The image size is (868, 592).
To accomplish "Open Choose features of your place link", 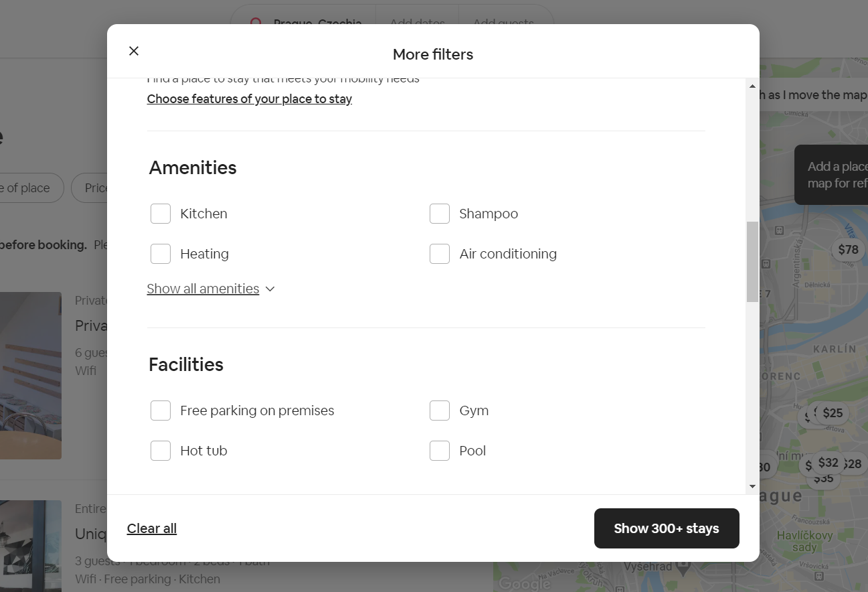I will (250, 99).
